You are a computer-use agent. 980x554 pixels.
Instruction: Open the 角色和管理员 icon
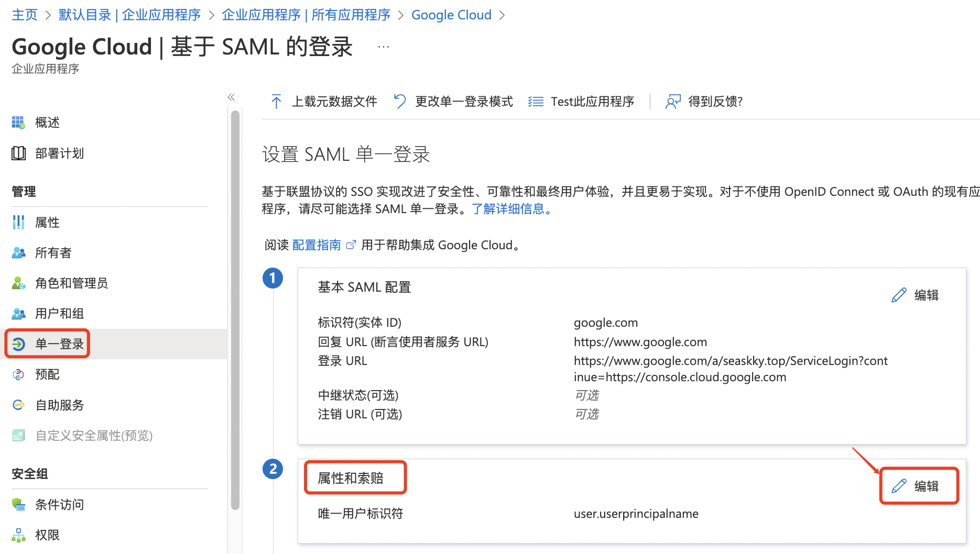point(18,283)
